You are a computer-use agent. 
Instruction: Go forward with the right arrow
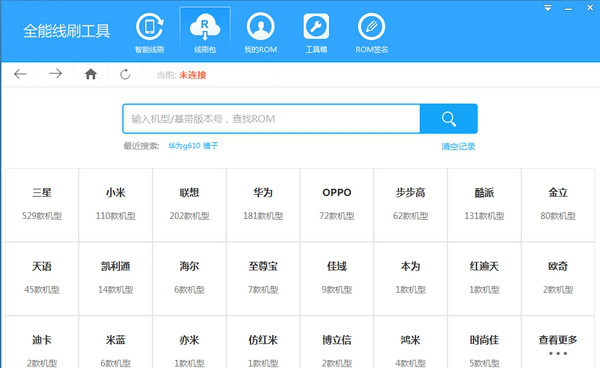55,74
